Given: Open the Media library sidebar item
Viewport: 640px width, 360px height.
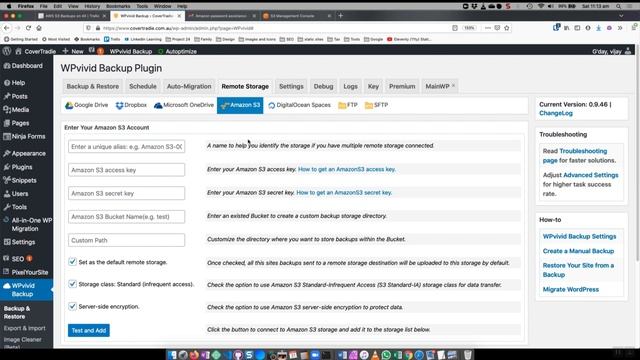Looking at the screenshot, I should point(16,109).
